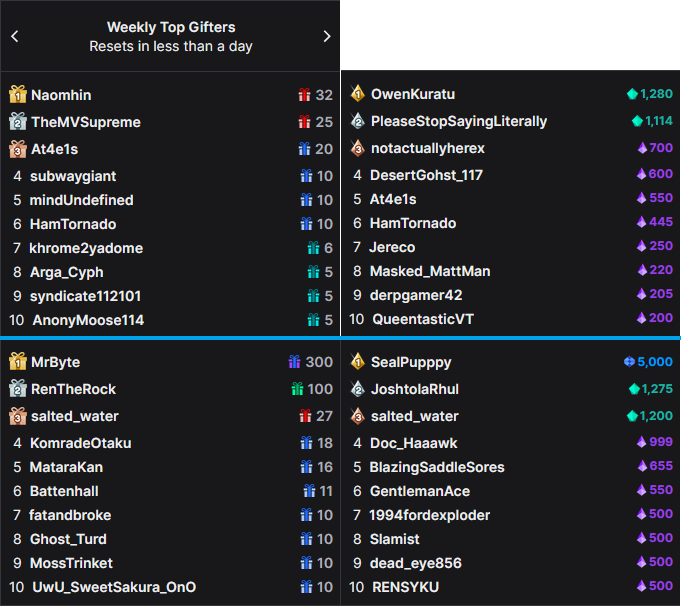
Task: Click the silver second-place gift badge beside TheMVSupreme
Action: click(18, 122)
